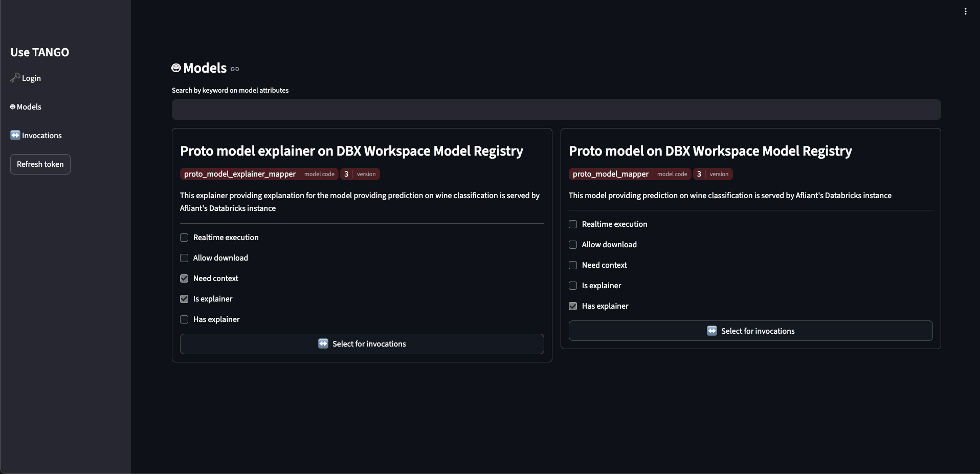Click the arrows icon next to Invocations
Screen dimensions: 980x474
pos(15,135)
